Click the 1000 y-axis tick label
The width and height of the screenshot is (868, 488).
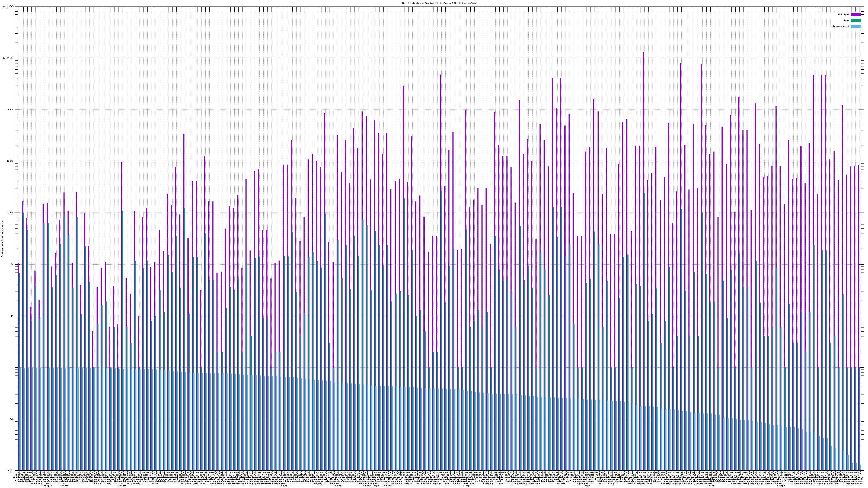(x=11, y=213)
